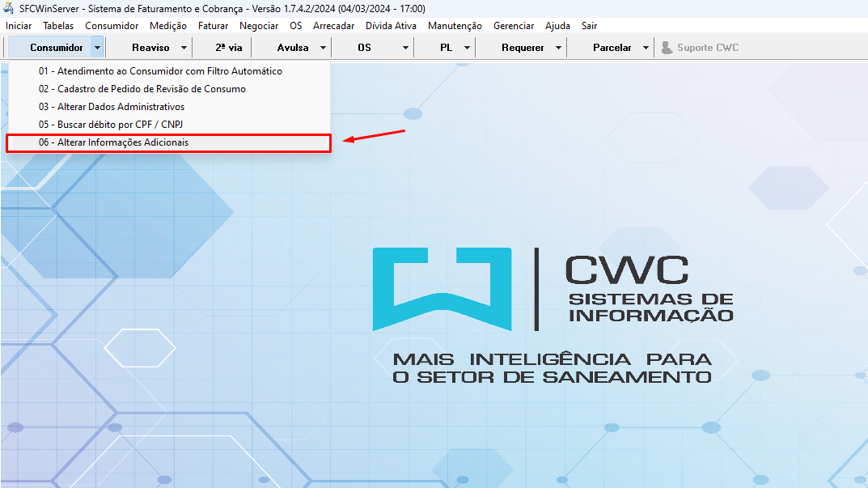Open the Parcelar toolbar dropdown arrow
The width and height of the screenshot is (868, 488).
click(646, 48)
